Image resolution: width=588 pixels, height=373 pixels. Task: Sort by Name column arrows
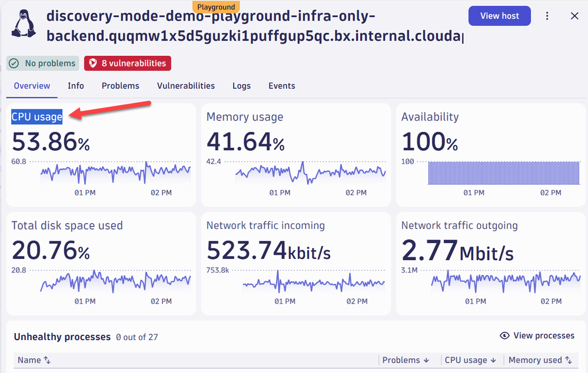click(47, 360)
